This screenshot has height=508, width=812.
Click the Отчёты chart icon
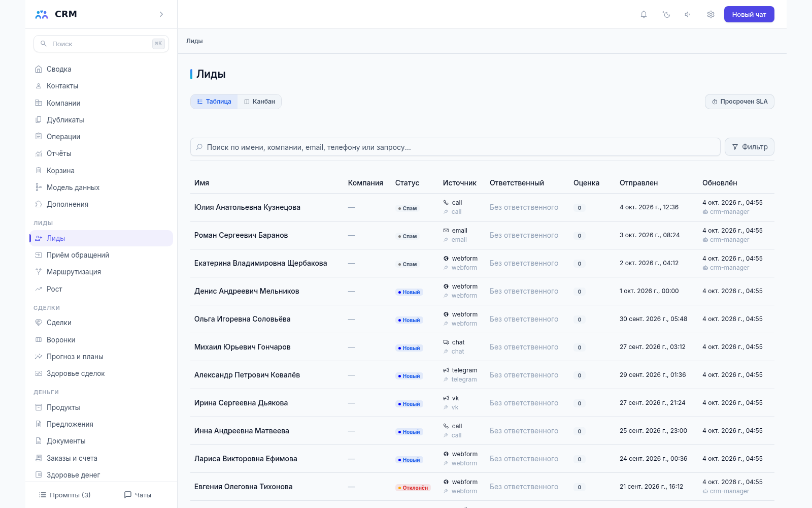coord(39,153)
